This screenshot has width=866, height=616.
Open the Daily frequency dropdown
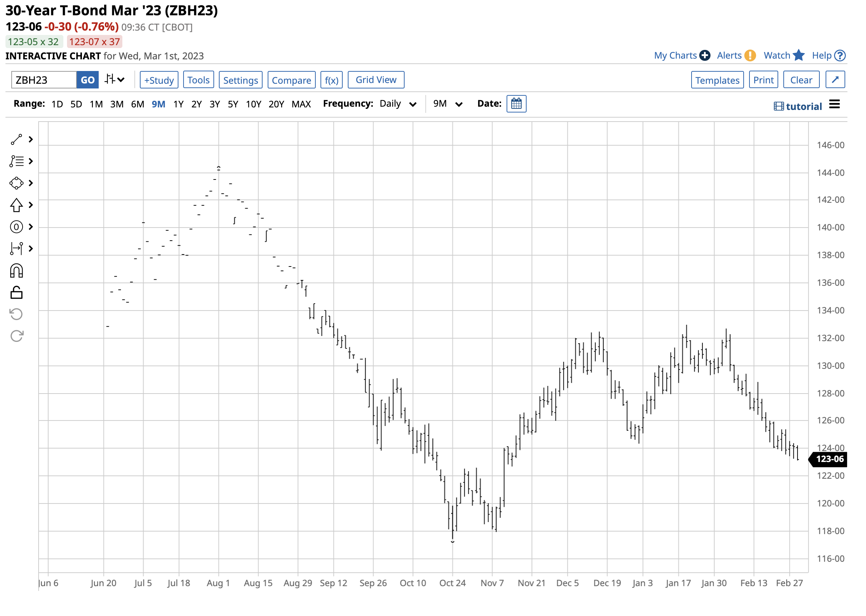pyautogui.click(x=398, y=104)
